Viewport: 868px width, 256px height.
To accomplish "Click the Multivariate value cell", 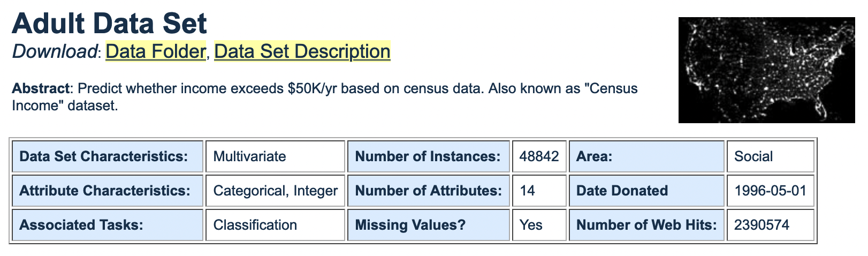I will coord(275,156).
